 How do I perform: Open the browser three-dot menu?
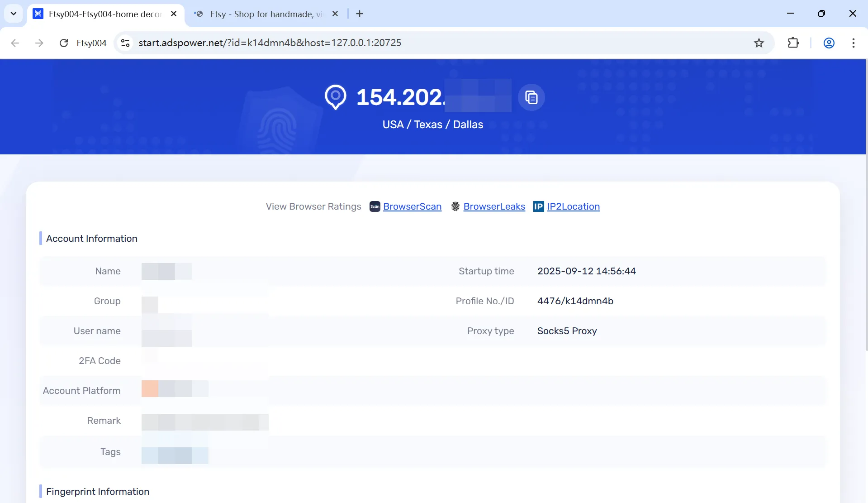click(x=853, y=43)
